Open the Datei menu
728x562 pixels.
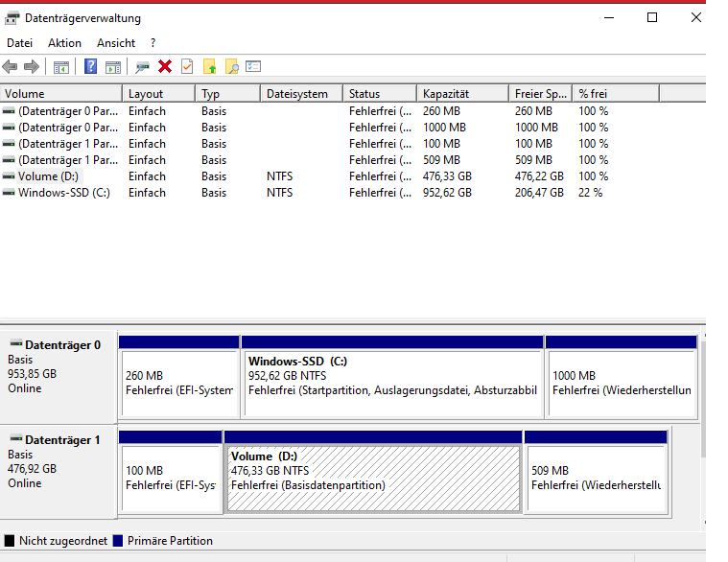tap(19, 43)
